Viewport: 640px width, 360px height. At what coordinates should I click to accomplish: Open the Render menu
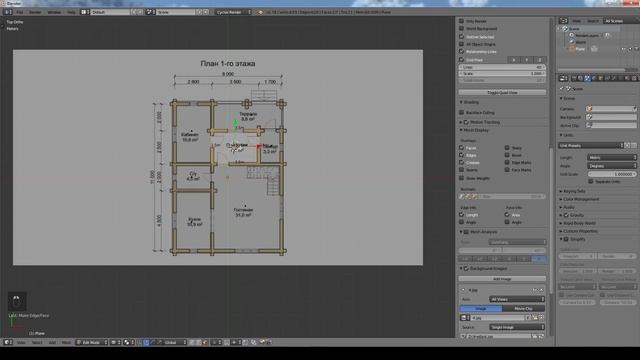pos(35,12)
